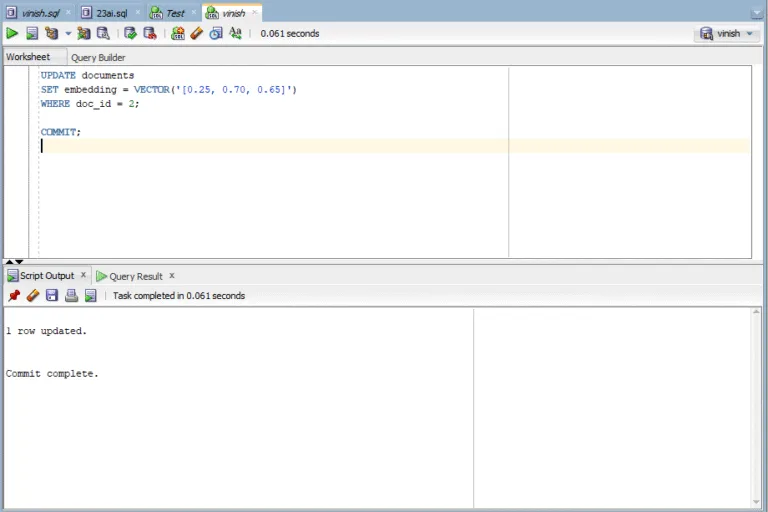Click the UPDATE keyword in the editor
The height and width of the screenshot is (512, 768).
point(58,75)
